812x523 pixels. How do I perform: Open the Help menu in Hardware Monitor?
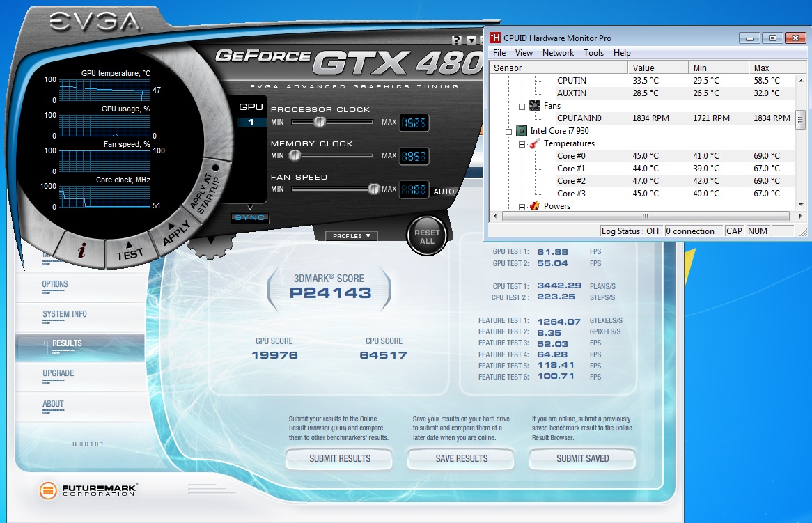622,53
